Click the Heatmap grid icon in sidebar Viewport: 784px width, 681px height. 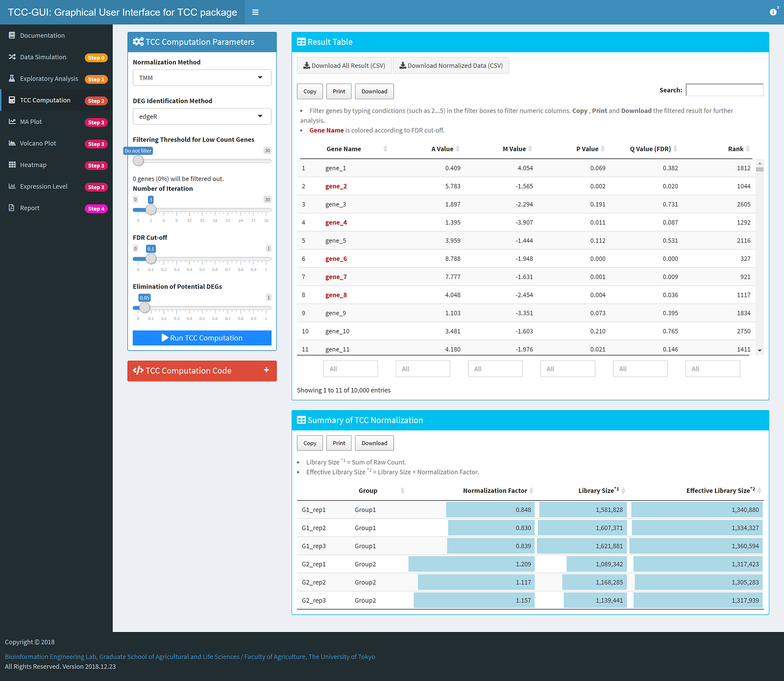click(x=12, y=165)
